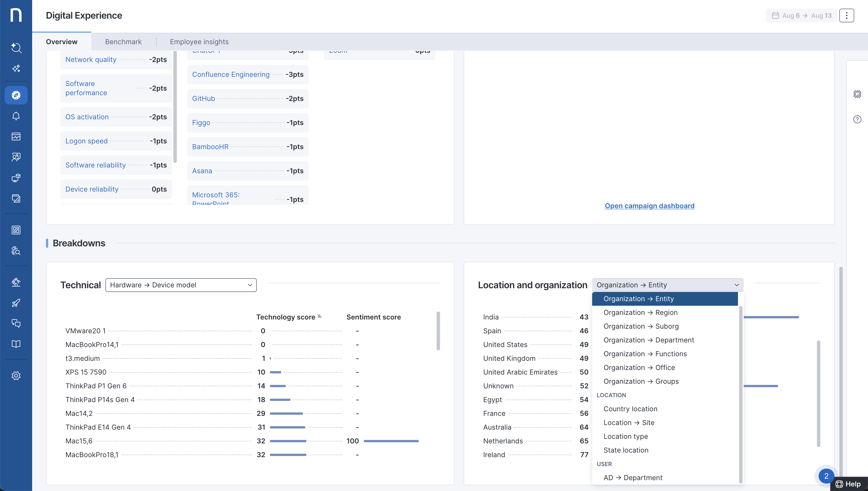Click the open book icon in sidebar
This screenshot has height=491, width=868.
point(16,344)
